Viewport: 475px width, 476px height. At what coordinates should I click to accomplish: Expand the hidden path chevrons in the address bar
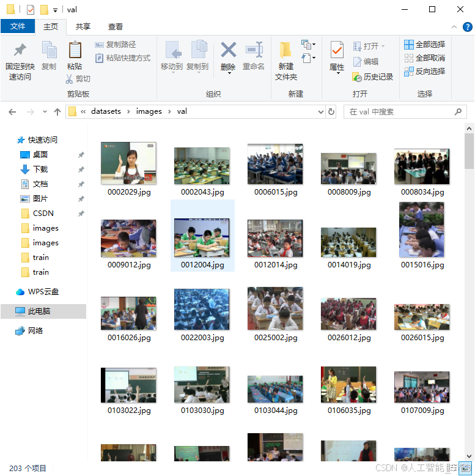[x=83, y=112]
